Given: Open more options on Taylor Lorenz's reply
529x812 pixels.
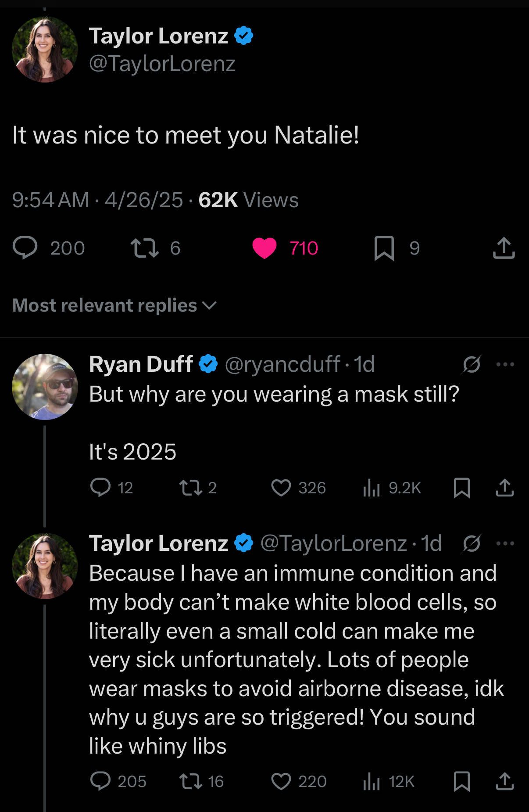Looking at the screenshot, I should [x=505, y=543].
